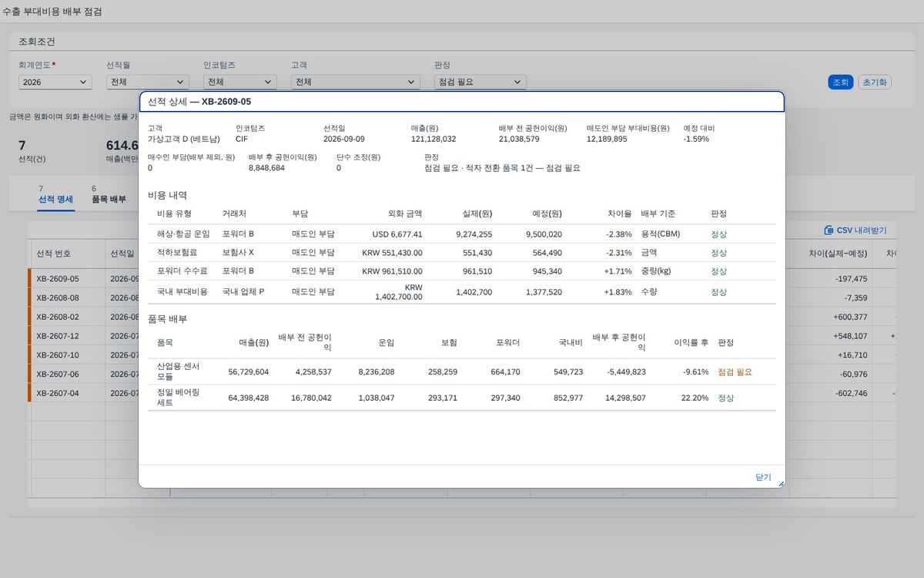Expand the 선적월 filter dropdown

tap(148, 82)
